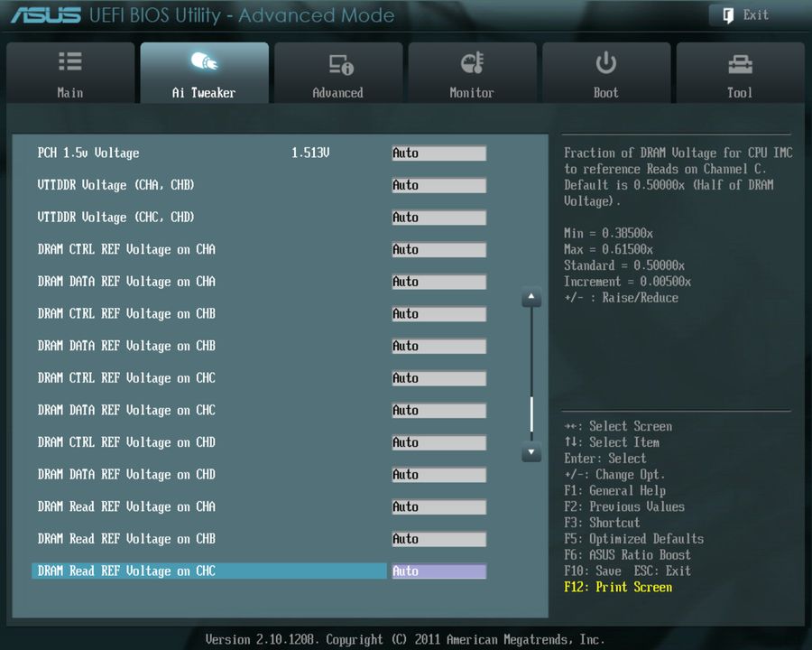The image size is (812, 650).
Task: Open DRAM CTRL REF Voltage on CHA selector
Action: 438,249
